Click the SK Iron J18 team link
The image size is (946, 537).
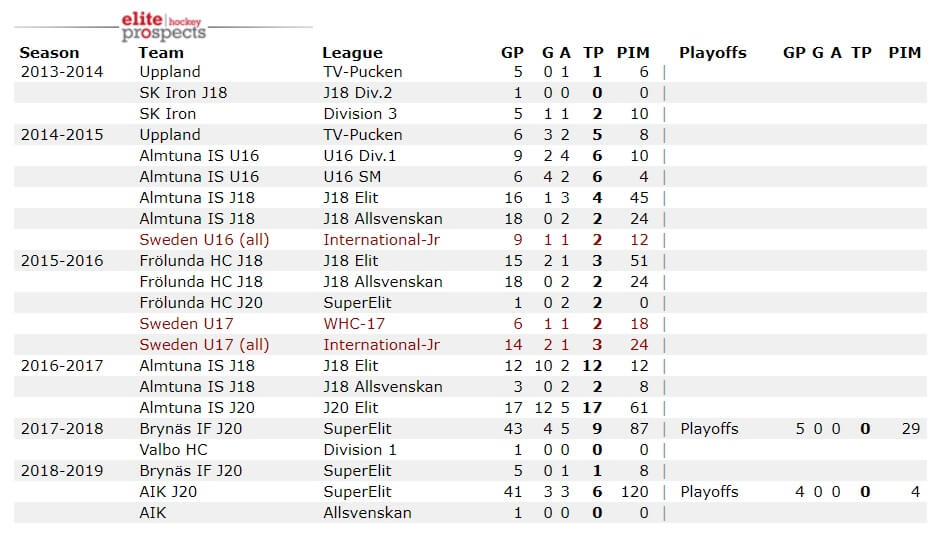[183, 93]
